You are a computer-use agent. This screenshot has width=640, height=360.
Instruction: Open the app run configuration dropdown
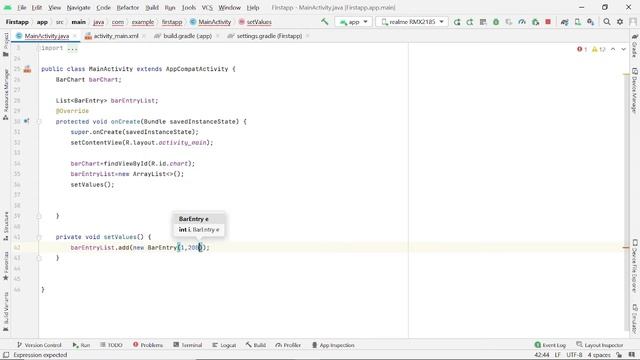[x=353, y=22]
